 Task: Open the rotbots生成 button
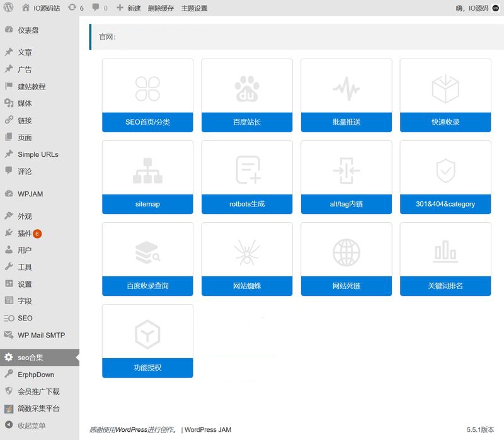point(247,204)
